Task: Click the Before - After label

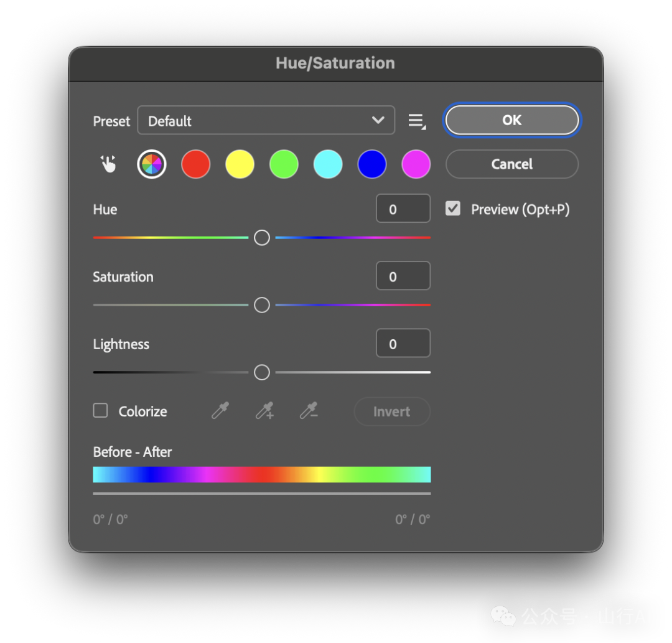Action: click(x=133, y=452)
